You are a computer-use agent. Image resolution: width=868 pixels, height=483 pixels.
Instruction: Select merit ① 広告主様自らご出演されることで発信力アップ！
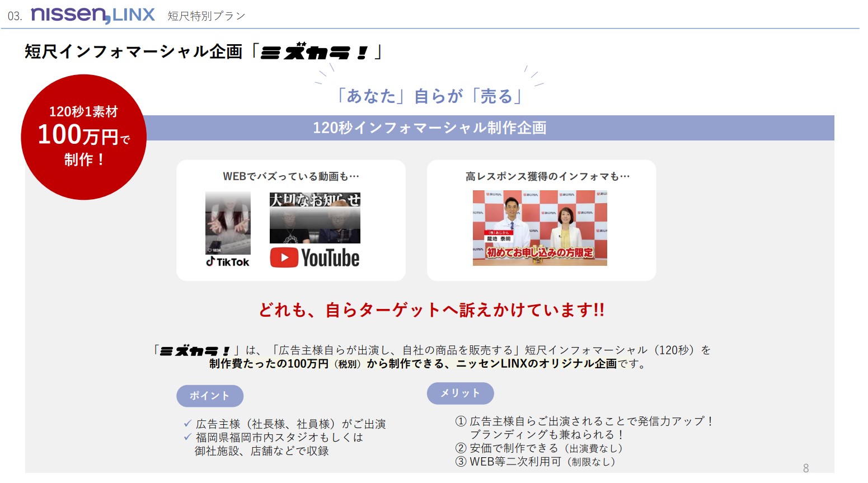coord(584,421)
